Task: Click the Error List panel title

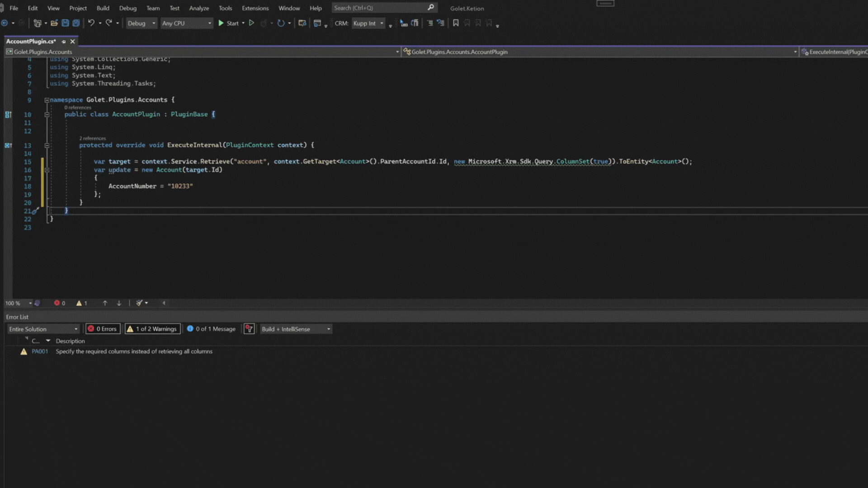Action: point(17,317)
